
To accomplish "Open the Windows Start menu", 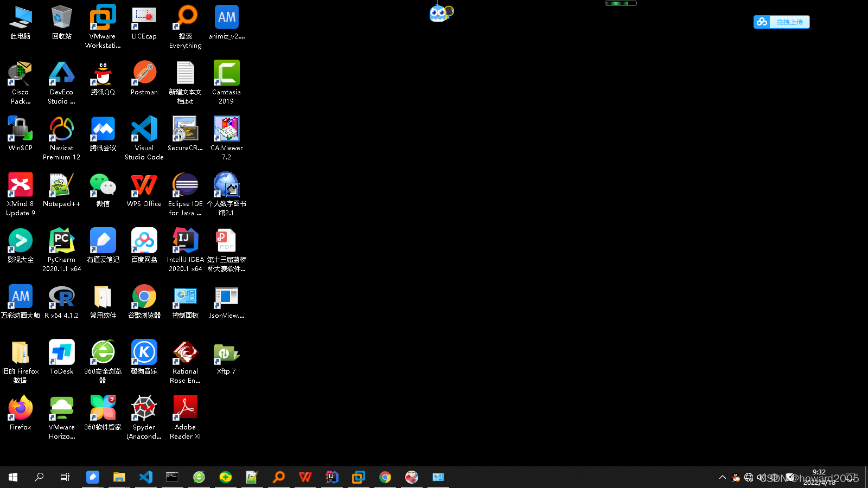I will tap(13, 477).
